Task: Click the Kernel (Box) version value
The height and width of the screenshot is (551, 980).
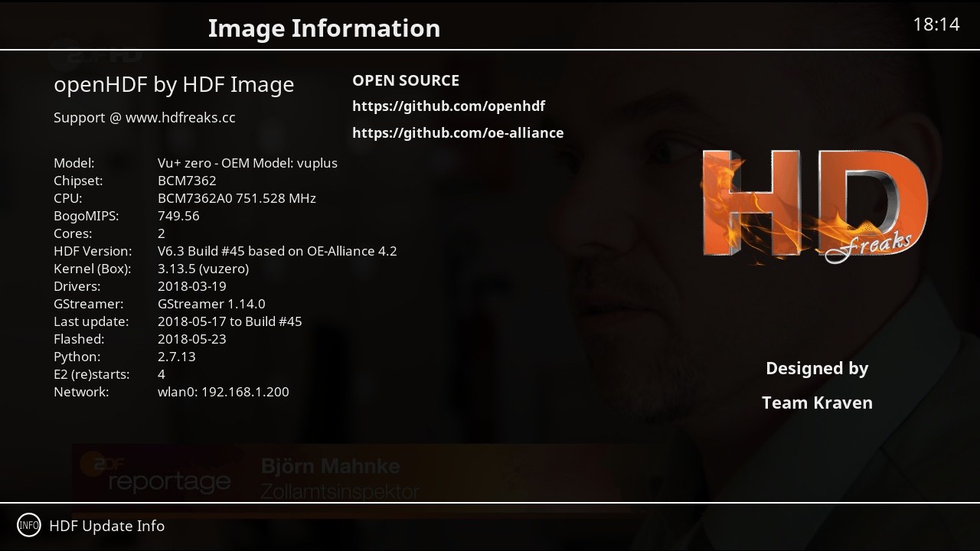Action: tap(203, 269)
